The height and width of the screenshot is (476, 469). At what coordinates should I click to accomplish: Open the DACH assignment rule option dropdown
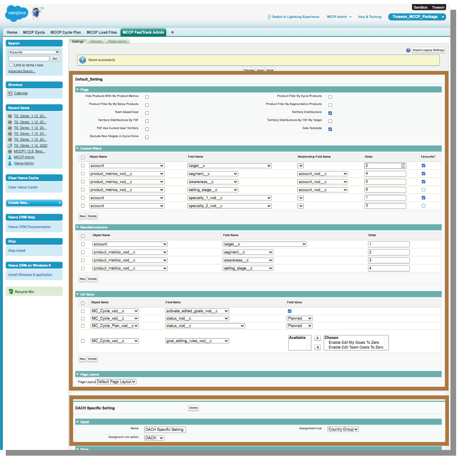point(154,438)
